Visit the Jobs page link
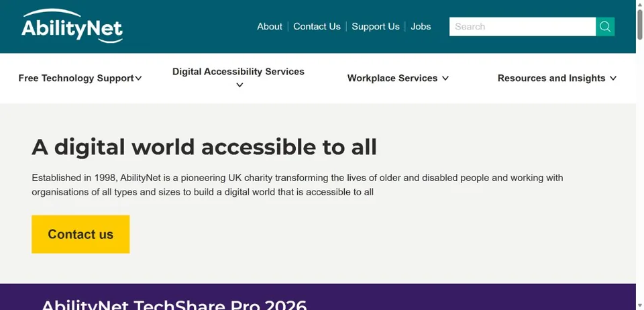The width and height of the screenshot is (644, 310). [x=421, y=27]
